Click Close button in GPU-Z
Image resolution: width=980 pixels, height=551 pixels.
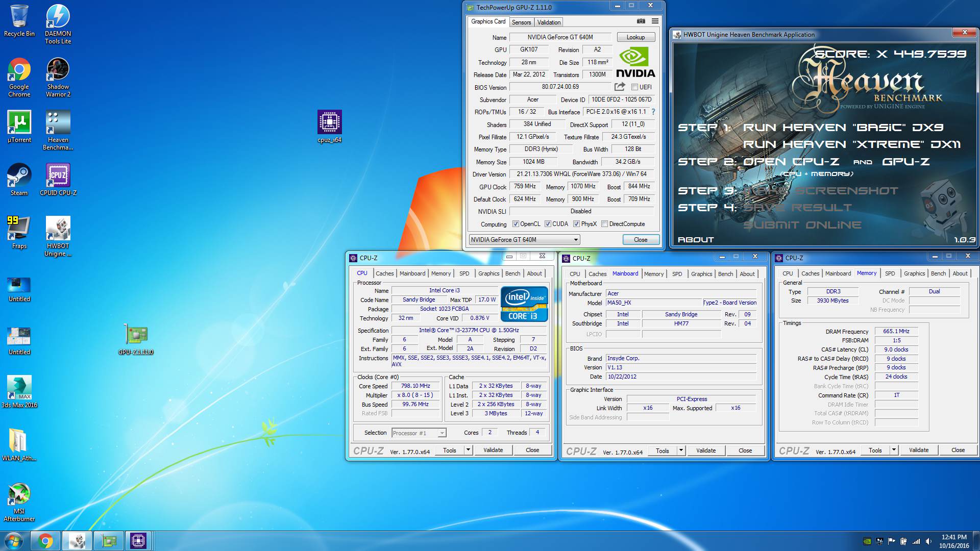641,240
